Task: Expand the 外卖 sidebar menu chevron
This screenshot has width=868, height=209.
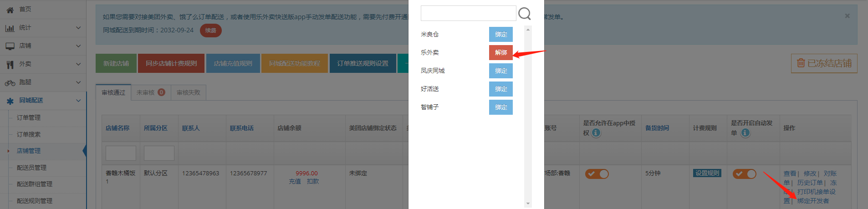Action: coord(78,64)
